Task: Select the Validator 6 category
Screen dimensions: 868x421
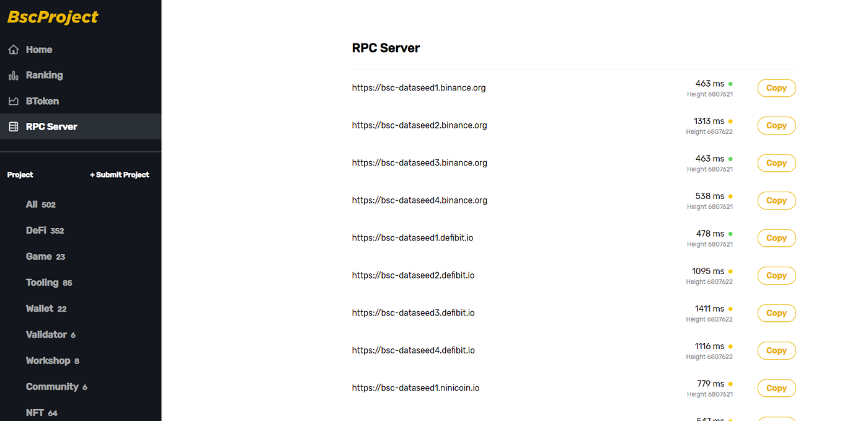Action: [x=51, y=335]
